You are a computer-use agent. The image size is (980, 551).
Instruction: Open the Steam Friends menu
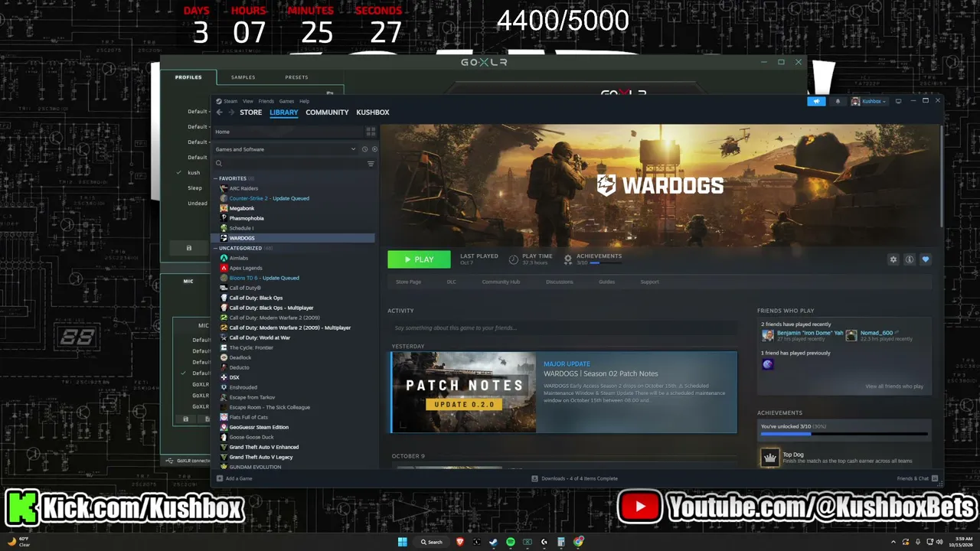(266, 101)
